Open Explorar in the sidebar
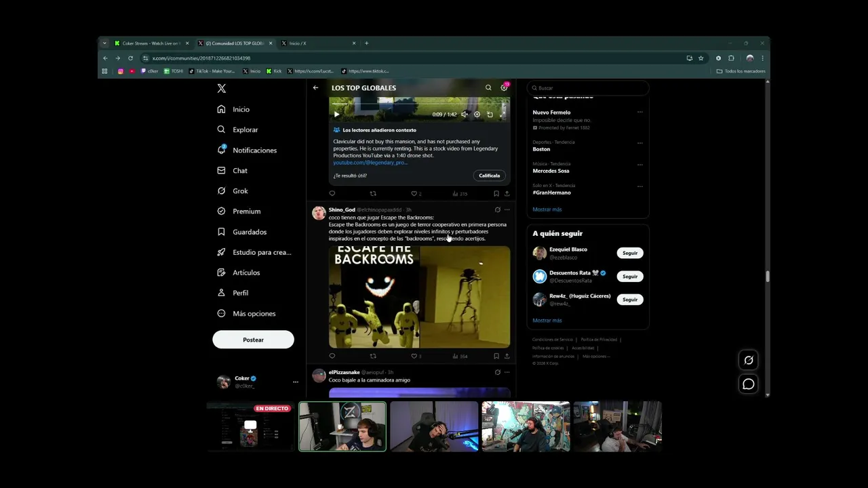868x488 pixels. [238, 129]
